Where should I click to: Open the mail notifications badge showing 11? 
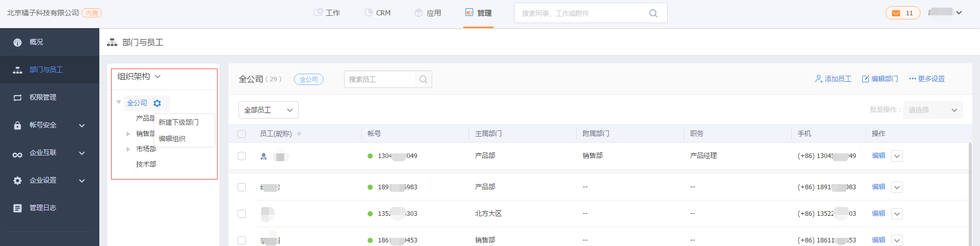click(903, 13)
